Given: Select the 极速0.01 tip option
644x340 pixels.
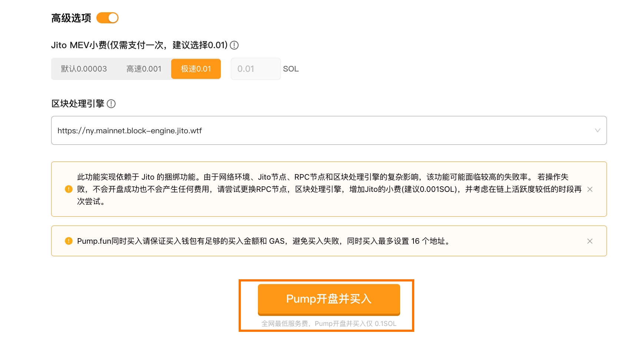Looking at the screenshot, I should point(196,69).
